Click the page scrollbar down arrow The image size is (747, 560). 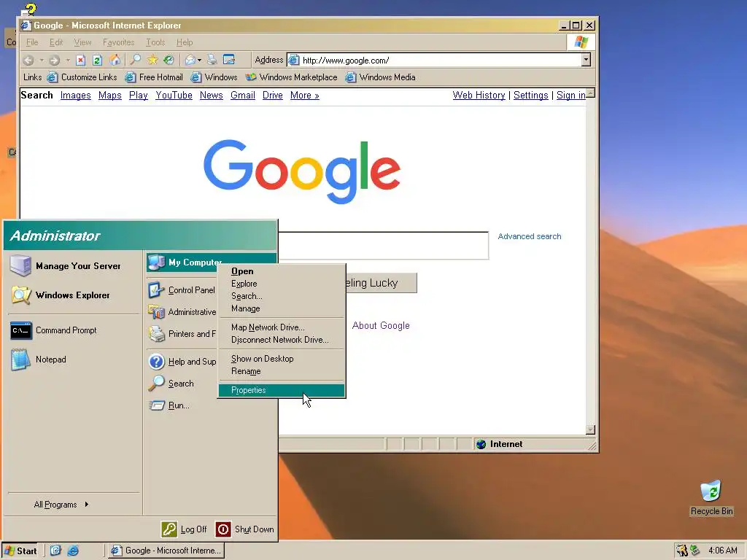click(590, 429)
